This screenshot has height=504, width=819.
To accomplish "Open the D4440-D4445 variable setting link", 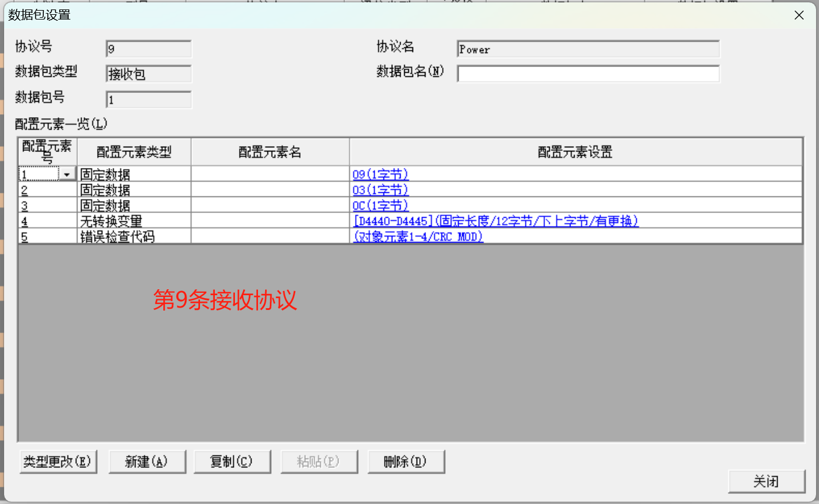I will 495,221.
